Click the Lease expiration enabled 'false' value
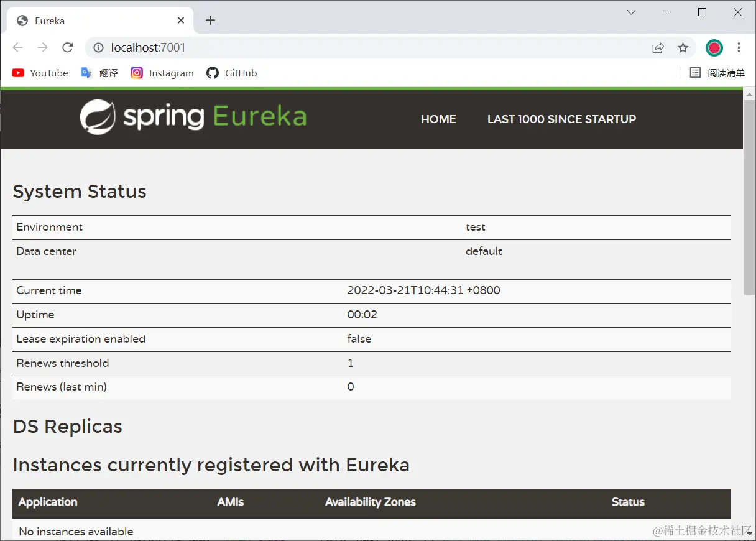This screenshot has height=541, width=756. tap(359, 339)
